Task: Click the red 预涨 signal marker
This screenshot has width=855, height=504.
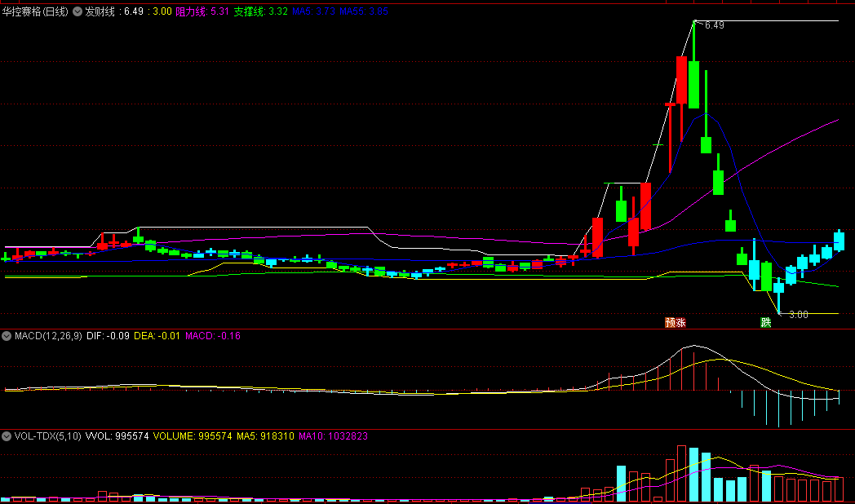Action: point(675,323)
